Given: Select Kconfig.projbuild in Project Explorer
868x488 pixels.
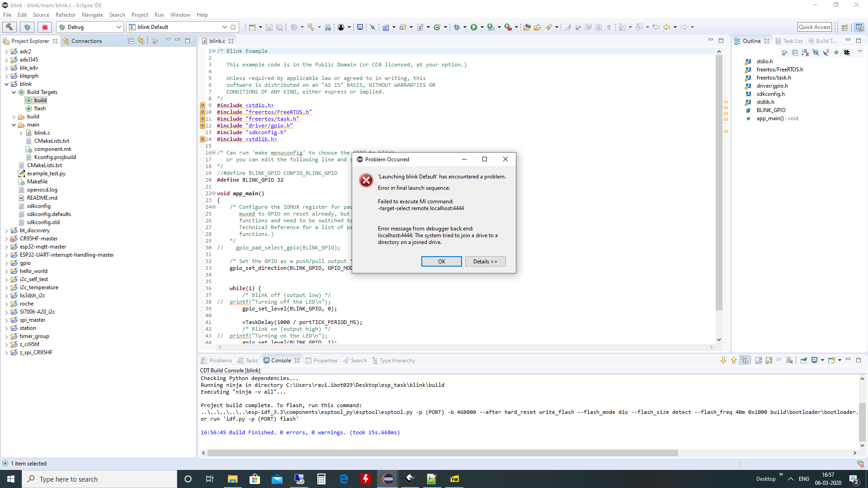Looking at the screenshot, I should pyautogui.click(x=55, y=157).
